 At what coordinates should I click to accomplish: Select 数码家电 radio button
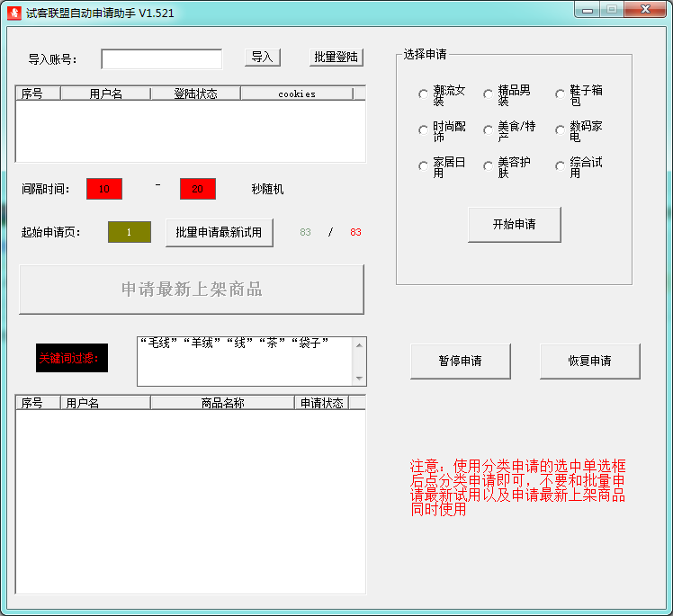[561, 130]
